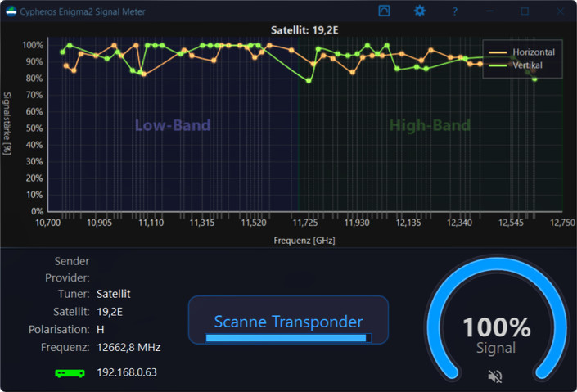Click the signal curve icon in title bar
Image resolution: width=577 pixels, height=392 pixels.
384,11
